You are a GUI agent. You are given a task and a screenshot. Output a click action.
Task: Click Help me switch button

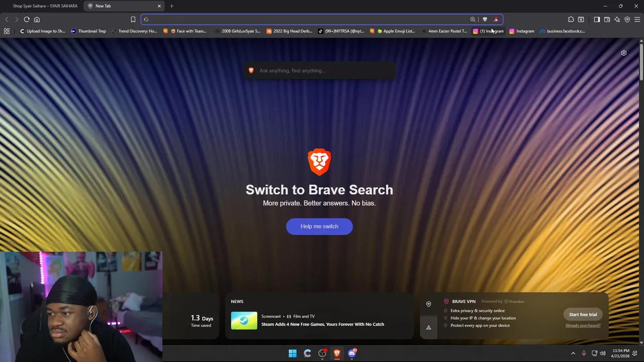319,226
